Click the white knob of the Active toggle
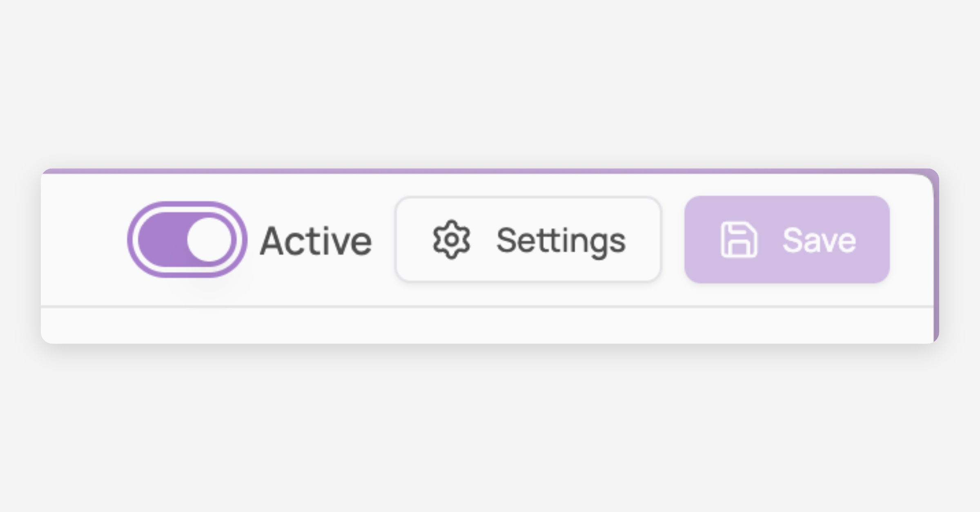Screen dimensions: 980x512 209,240
